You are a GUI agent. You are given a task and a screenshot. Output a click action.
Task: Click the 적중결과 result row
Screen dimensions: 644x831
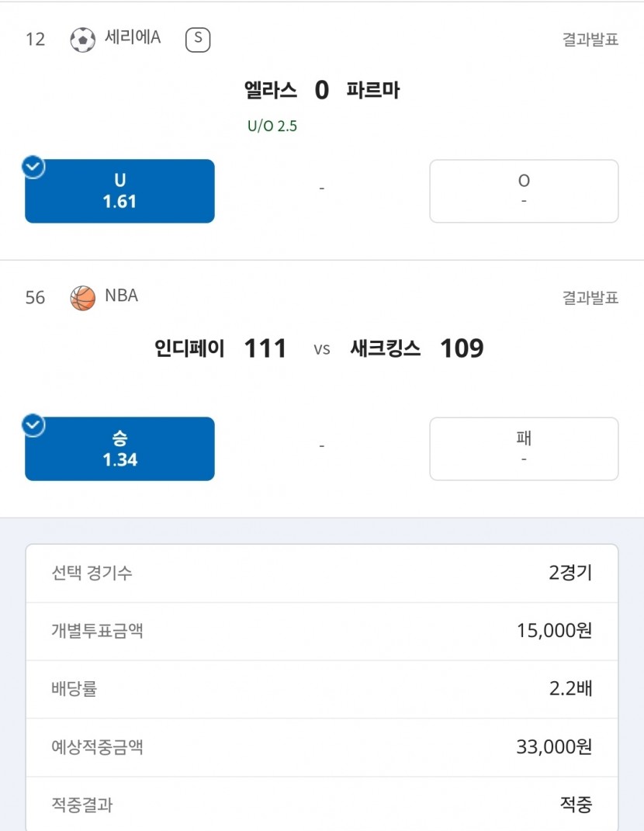[x=322, y=804]
